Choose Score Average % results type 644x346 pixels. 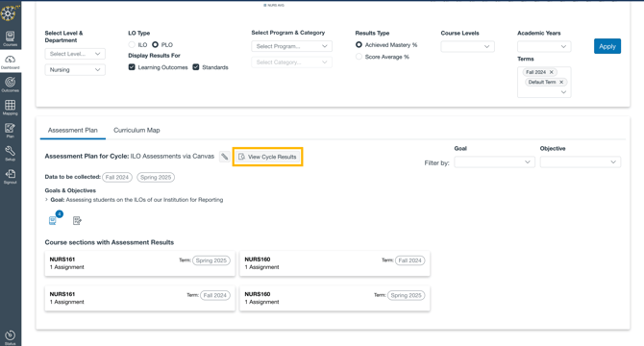(x=359, y=57)
